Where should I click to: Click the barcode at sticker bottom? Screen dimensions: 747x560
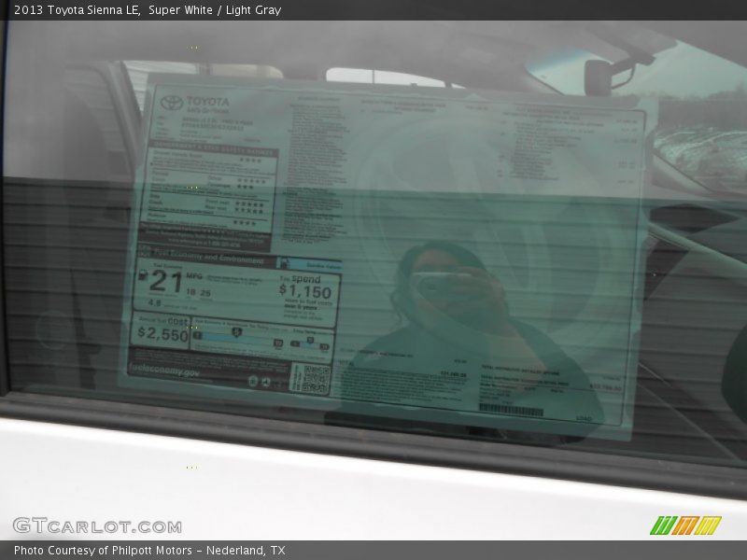511,410
